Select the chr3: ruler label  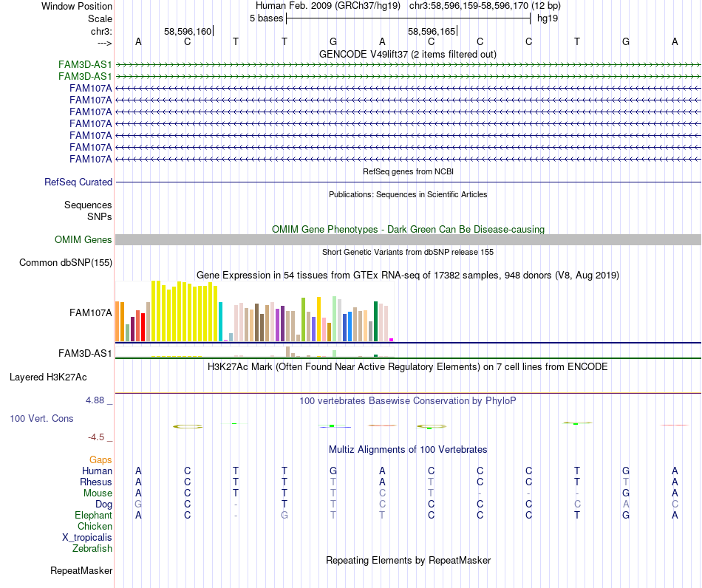pos(101,31)
